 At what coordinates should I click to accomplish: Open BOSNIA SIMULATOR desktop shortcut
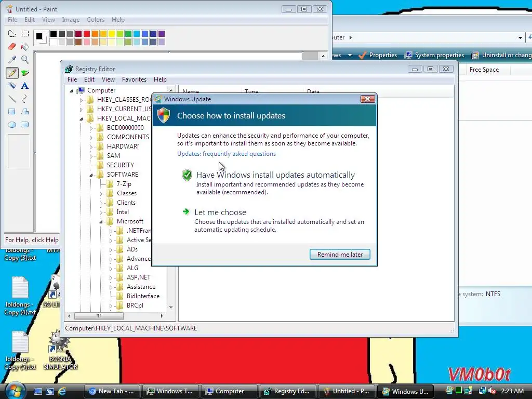(60, 350)
